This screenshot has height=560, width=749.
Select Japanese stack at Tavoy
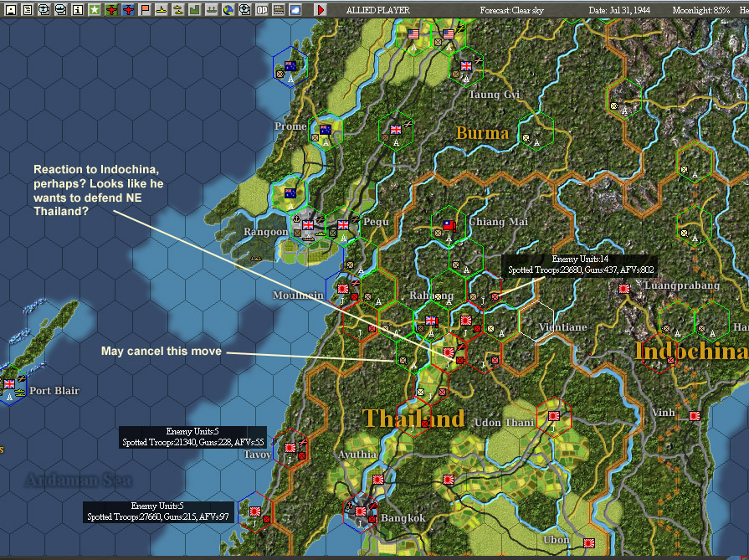(x=290, y=448)
